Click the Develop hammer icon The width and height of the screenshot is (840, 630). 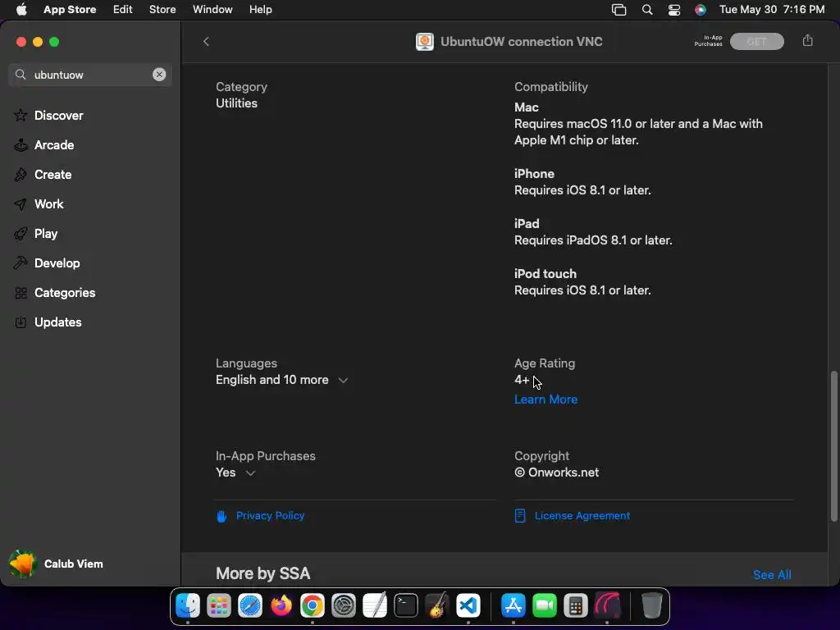[x=21, y=263]
